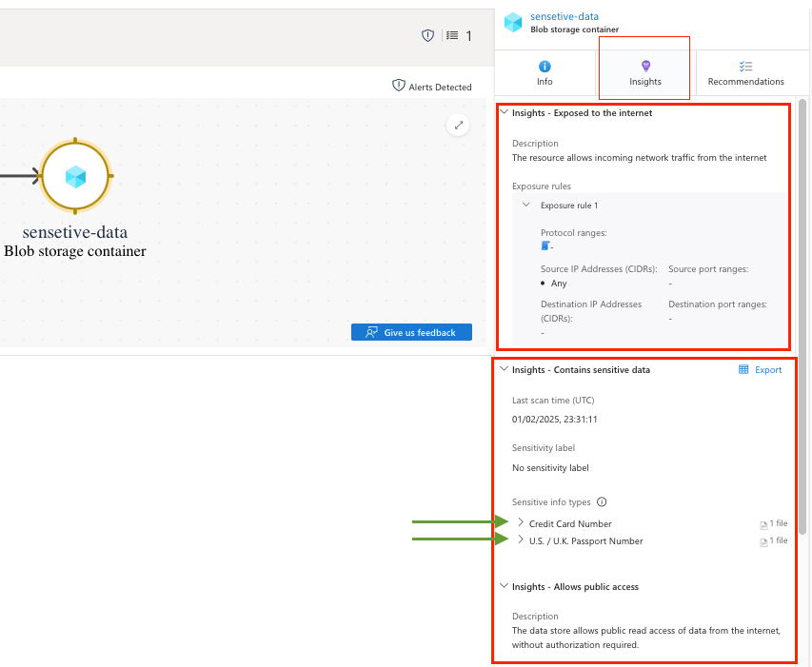Click the protocol ranges icon
This screenshot has height=667, width=812.
tap(545, 245)
